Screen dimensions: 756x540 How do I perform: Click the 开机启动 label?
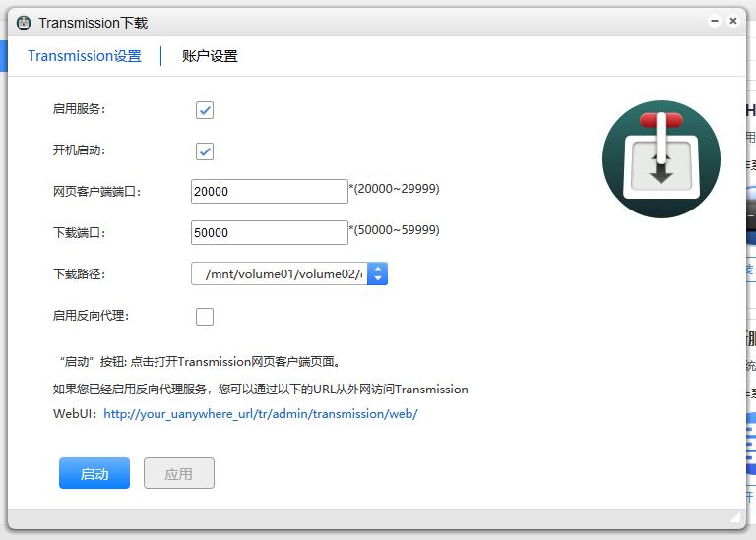point(79,150)
